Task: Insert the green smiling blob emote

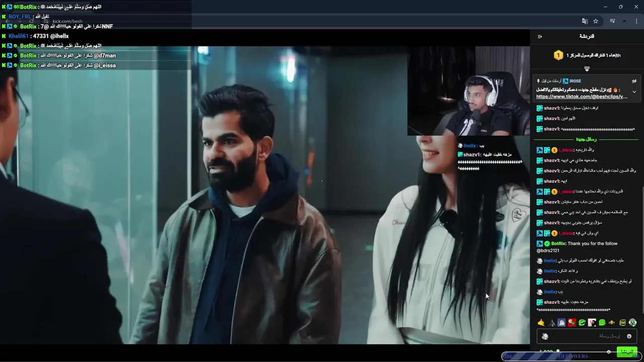Action: point(602,322)
